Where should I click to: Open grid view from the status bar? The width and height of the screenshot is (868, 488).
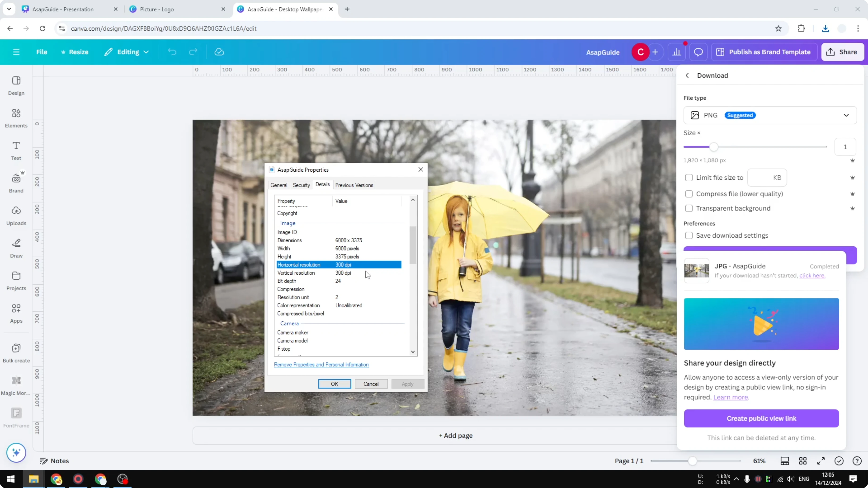click(803, 461)
